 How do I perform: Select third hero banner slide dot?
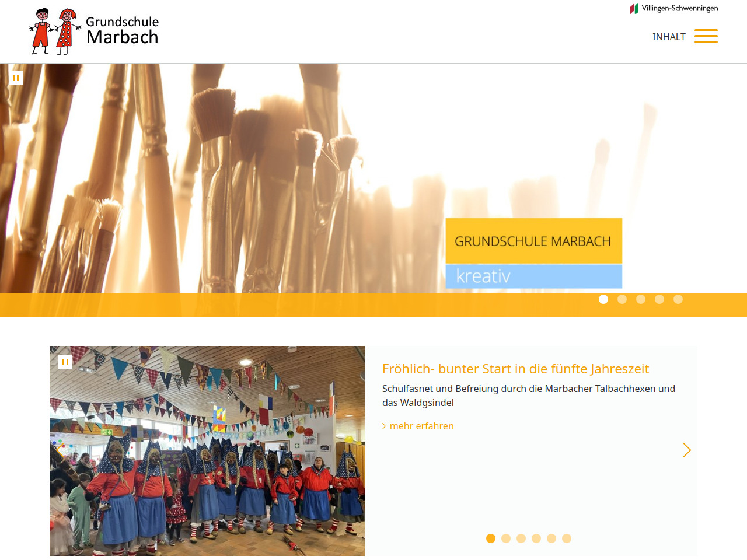pos(641,299)
